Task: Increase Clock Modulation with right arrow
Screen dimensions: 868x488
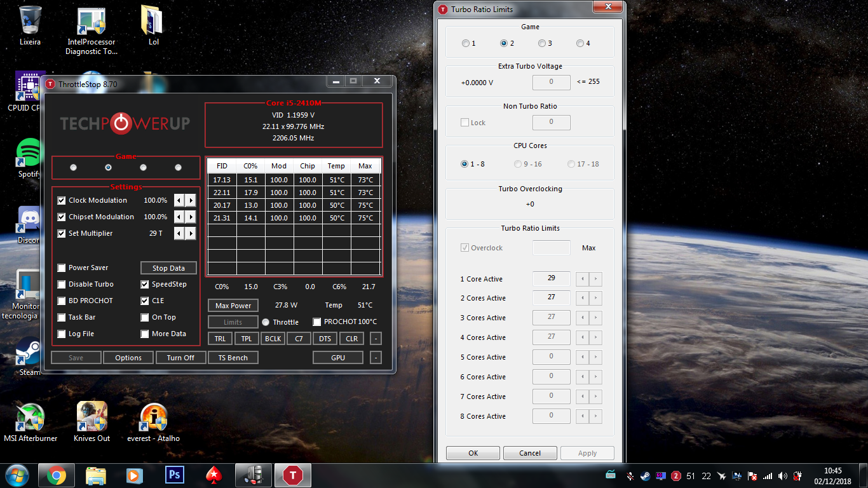Action: tap(191, 200)
